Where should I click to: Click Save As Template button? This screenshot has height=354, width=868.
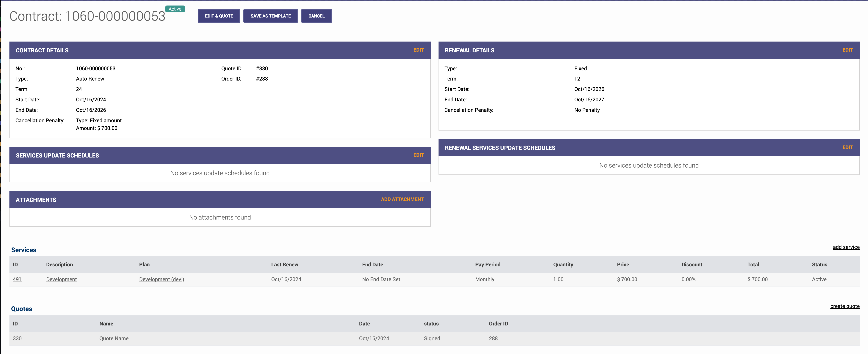tap(270, 16)
